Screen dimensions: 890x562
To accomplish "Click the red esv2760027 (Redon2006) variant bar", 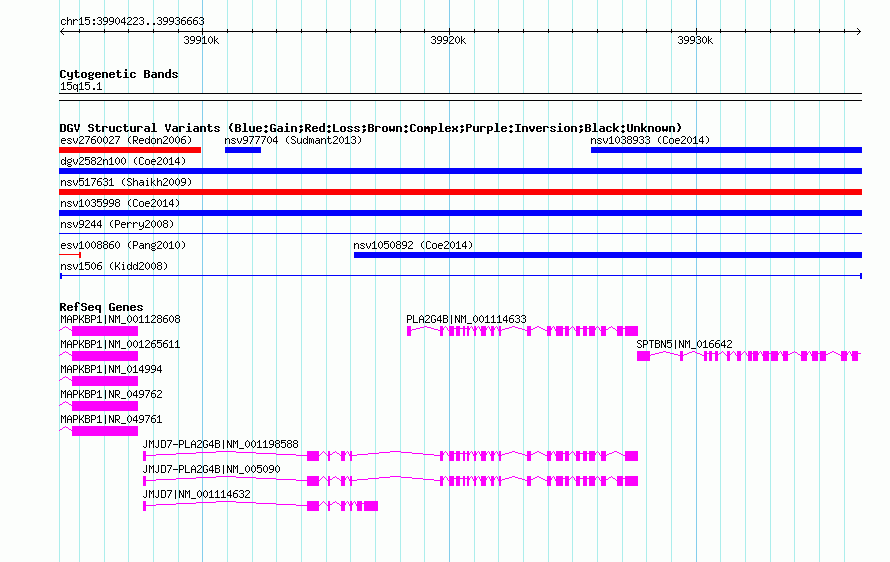I will pos(130,150).
